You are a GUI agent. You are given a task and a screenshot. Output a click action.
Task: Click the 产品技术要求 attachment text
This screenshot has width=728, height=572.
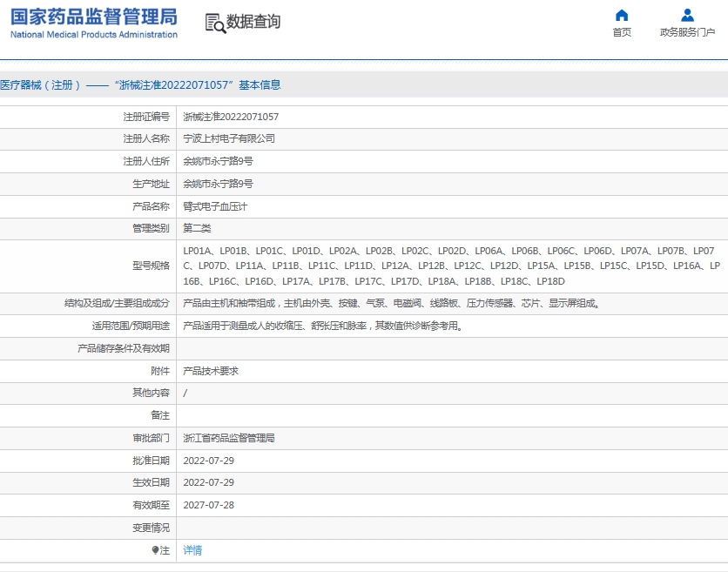pos(211,372)
